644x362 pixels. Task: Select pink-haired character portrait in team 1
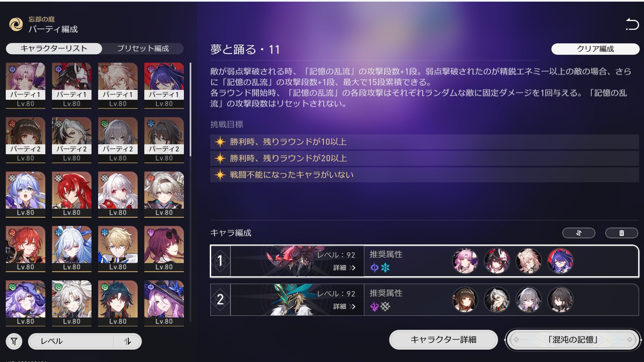pos(465,261)
